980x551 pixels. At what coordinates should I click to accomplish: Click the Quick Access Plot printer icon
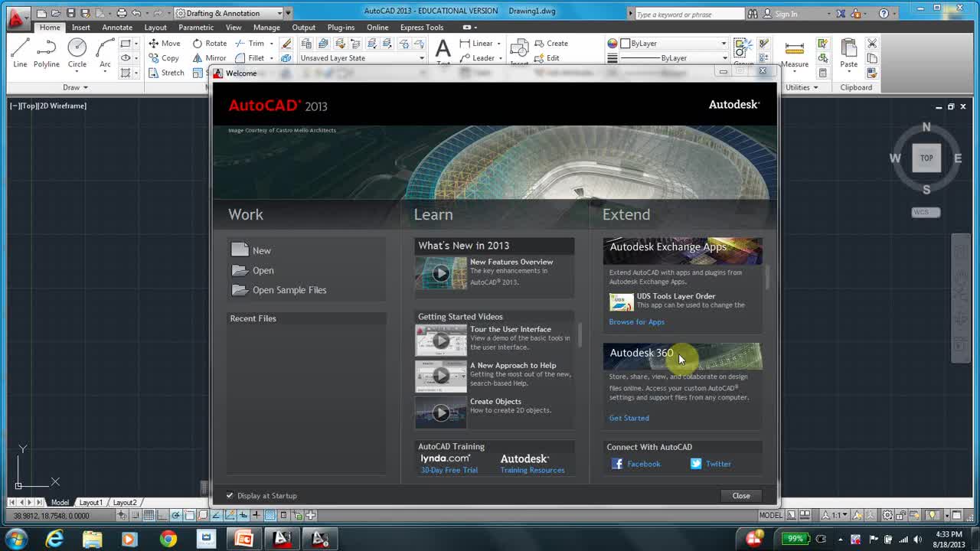pyautogui.click(x=121, y=13)
